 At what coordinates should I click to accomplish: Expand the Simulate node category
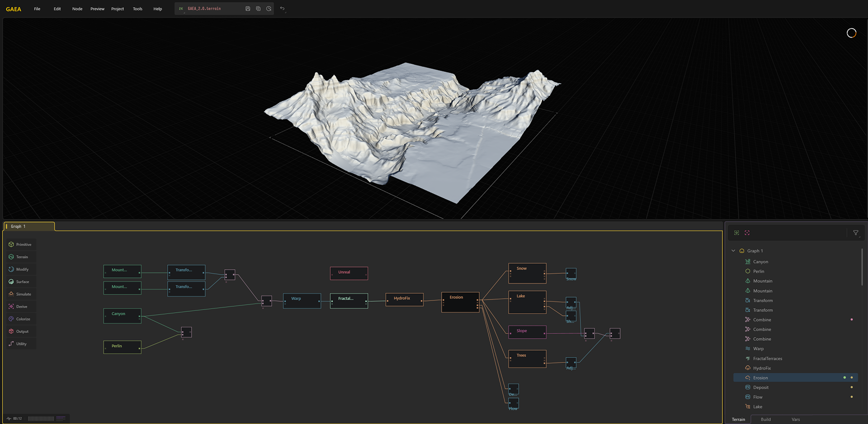(20, 294)
